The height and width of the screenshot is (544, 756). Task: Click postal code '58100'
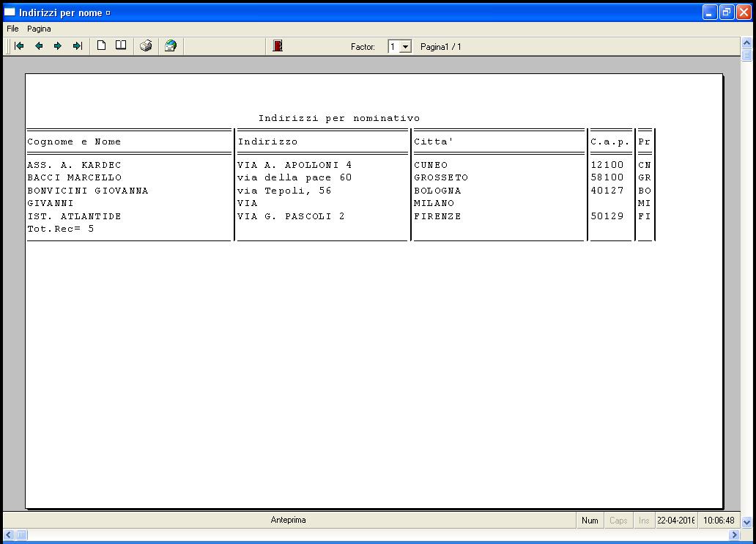607,177
